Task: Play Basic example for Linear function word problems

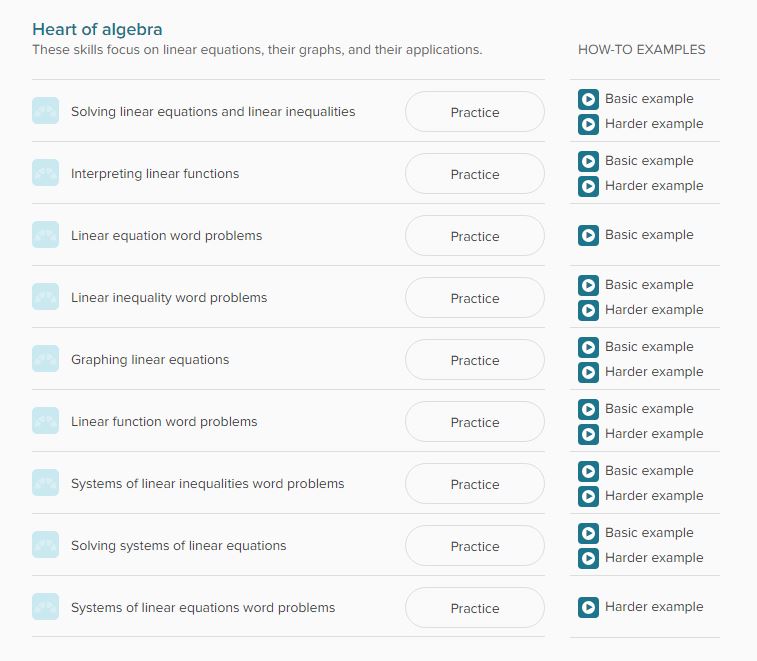Action: pos(589,409)
